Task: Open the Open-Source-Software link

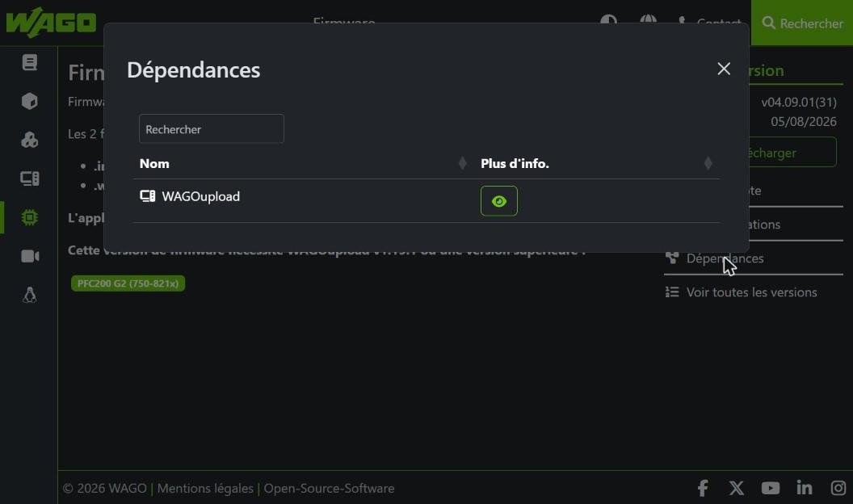Action: pyautogui.click(x=329, y=488)
